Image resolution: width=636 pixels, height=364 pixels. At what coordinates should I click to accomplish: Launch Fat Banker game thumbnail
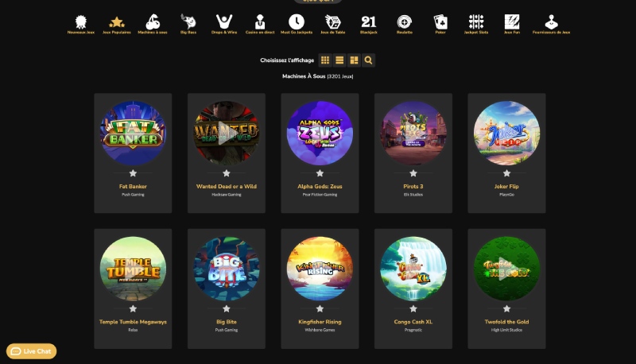133,133
